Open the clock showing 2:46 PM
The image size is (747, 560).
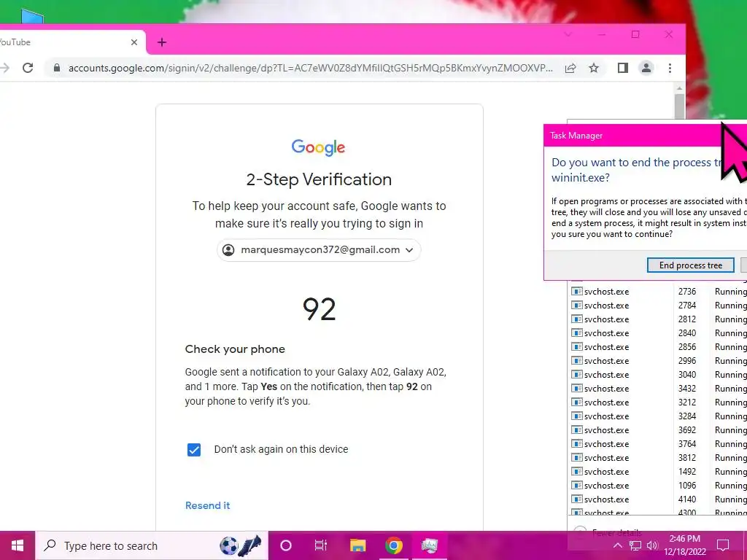point(684,545)
